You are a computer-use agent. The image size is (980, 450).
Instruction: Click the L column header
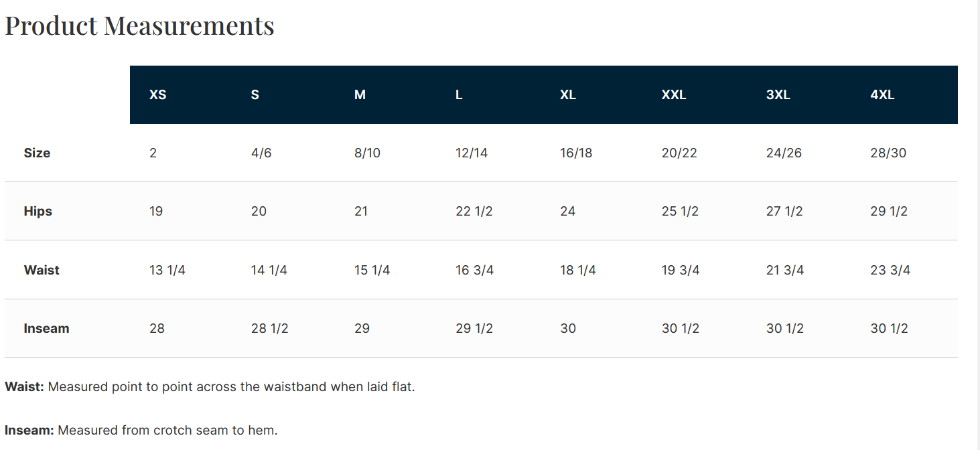[459, 95]
